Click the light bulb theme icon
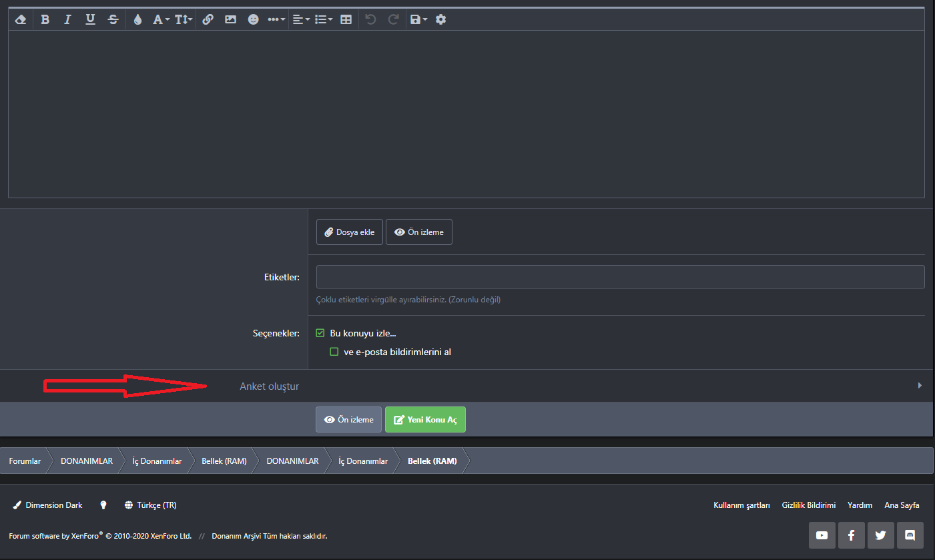The image size is (935, 560). 103,505
